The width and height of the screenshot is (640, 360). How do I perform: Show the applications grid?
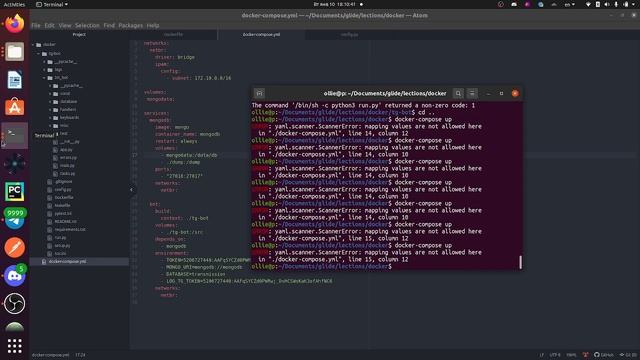15,346
